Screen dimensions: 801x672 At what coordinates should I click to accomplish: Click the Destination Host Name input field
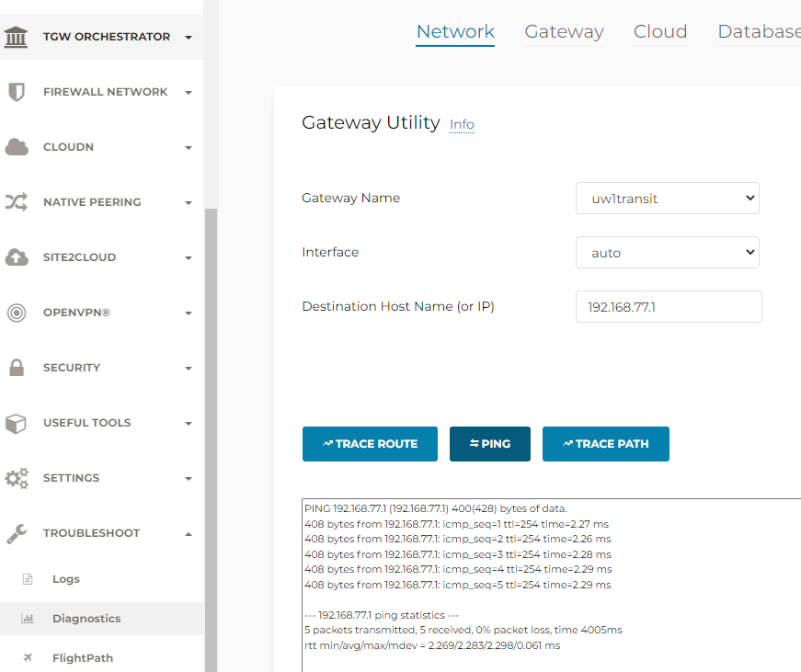[x=669, y=306]
